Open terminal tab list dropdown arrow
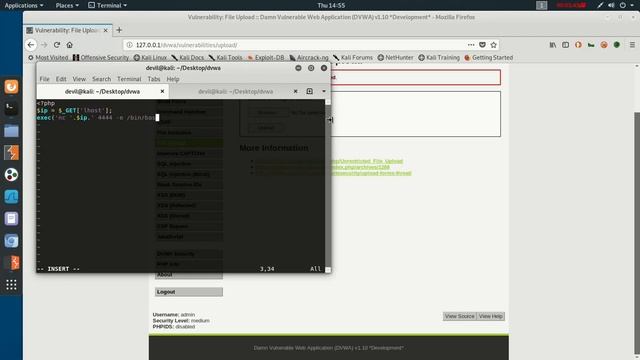This screenshot has width=640, height=360. [324, 91]
